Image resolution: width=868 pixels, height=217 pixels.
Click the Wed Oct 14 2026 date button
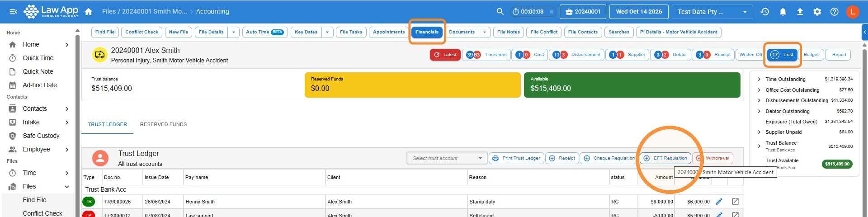click(x=639, y=12)
